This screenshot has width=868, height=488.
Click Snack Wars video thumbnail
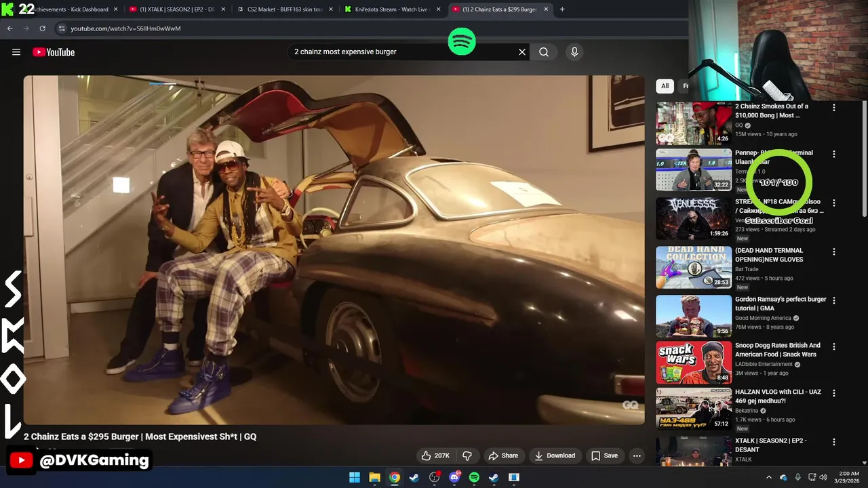[694, 363]
